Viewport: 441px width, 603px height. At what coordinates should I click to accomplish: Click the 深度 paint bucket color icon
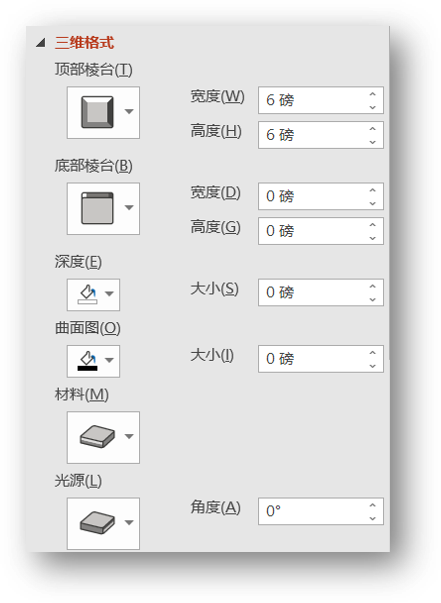tap(88, 295)
